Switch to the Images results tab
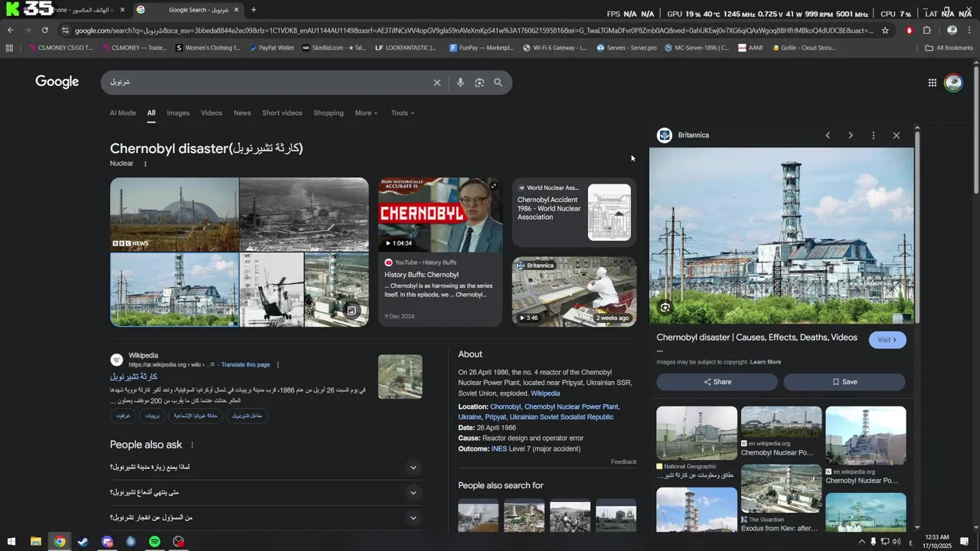Screen dimensions: 980x551 coord(178,113)
